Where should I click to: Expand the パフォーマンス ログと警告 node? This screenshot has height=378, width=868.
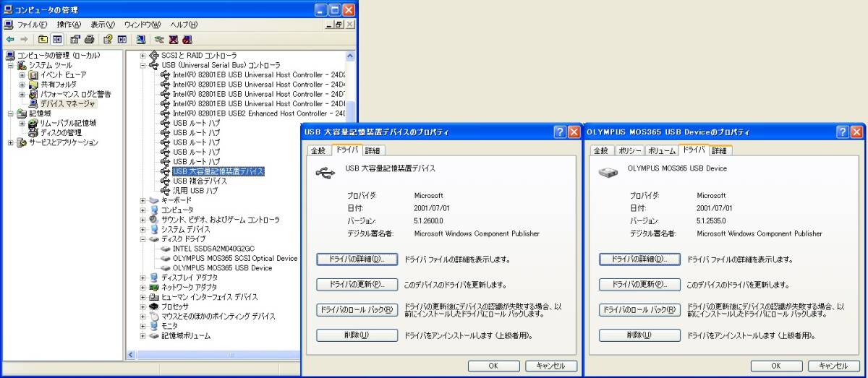click(x=22, y=94)
